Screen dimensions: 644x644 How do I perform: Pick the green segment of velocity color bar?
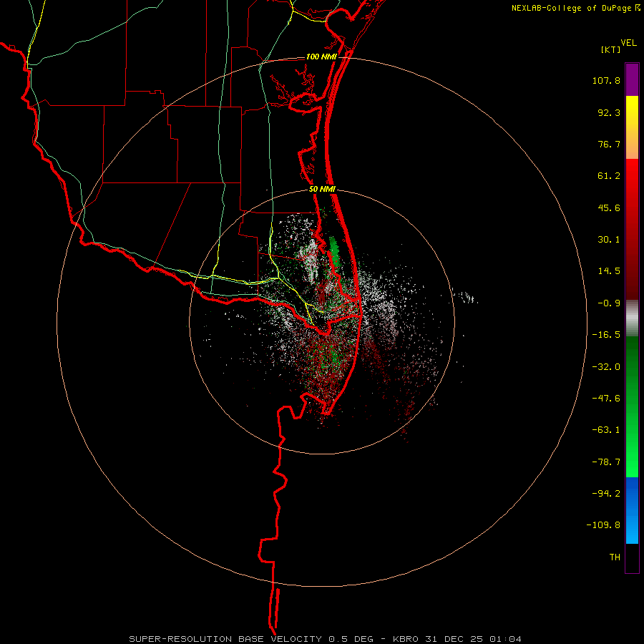pos(632,406)
